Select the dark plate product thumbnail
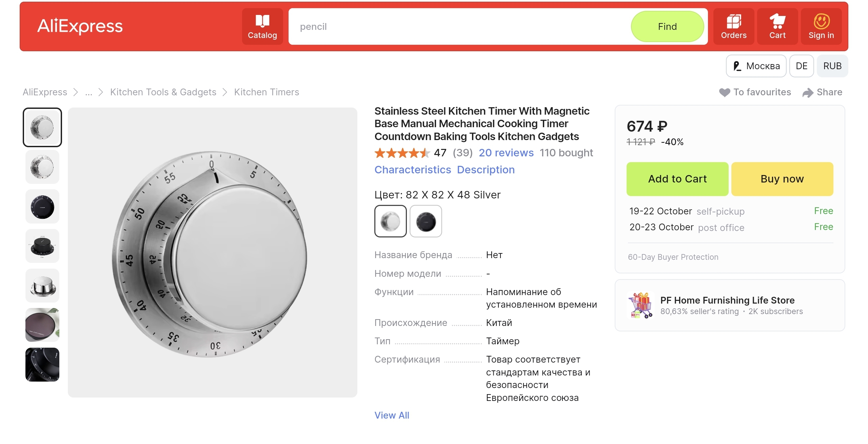The height and width of the screenshot is (444, 868). pyautogui.click(x=42, y=325)
